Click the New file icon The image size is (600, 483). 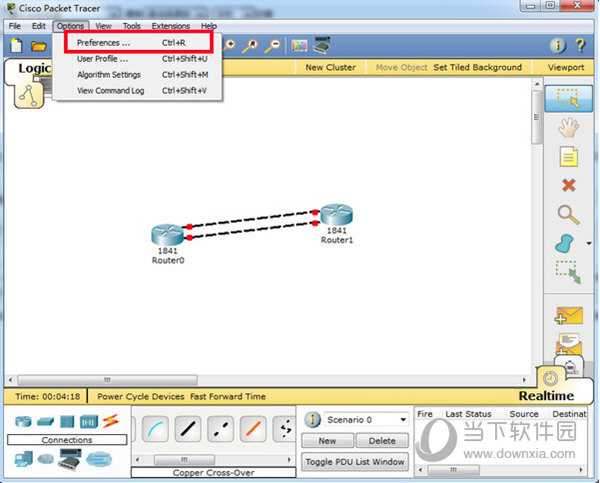point(16,46)
